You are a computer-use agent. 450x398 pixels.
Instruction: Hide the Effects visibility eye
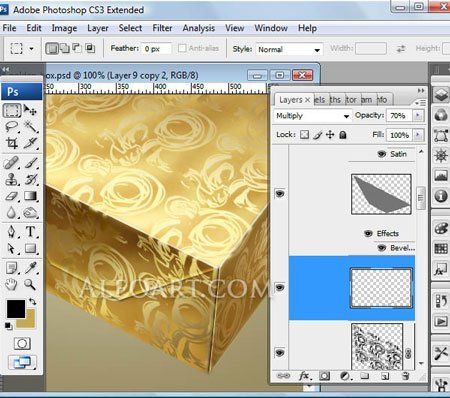pyautogui.click(x=368, y=233)
